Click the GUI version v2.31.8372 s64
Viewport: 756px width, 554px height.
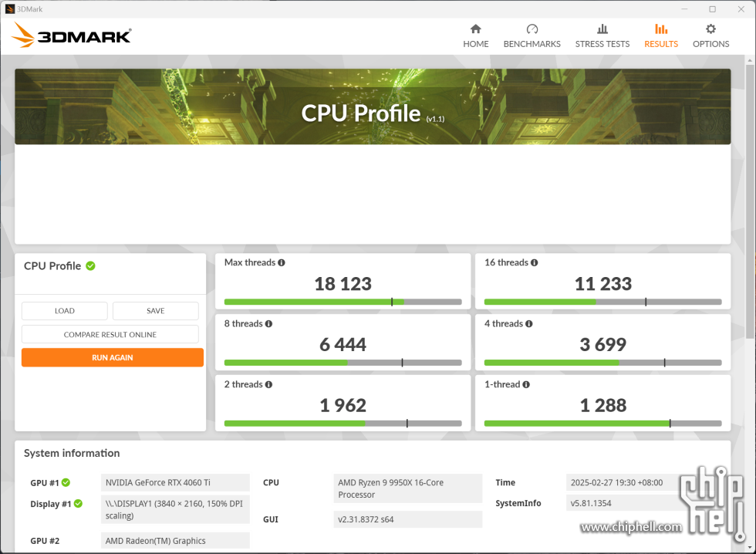click(x=408, y=520)
